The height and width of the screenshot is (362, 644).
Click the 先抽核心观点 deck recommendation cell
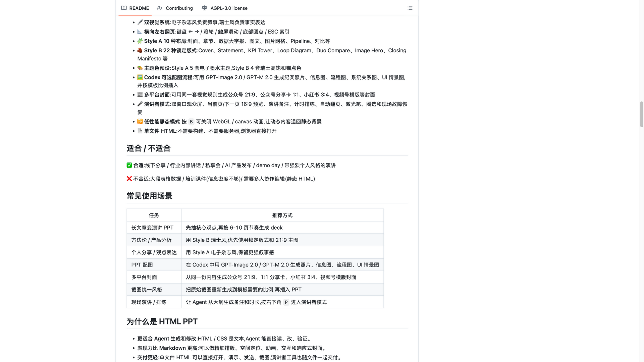point(282,228)
